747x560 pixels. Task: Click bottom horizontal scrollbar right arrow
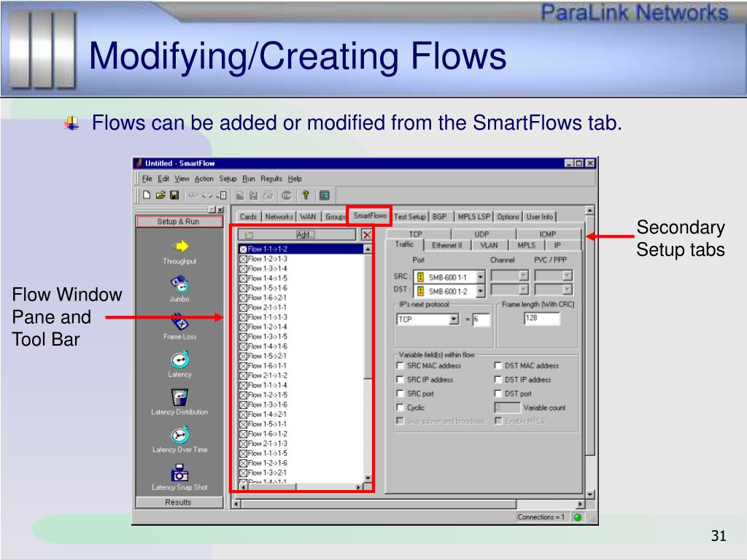click(580, 504)
